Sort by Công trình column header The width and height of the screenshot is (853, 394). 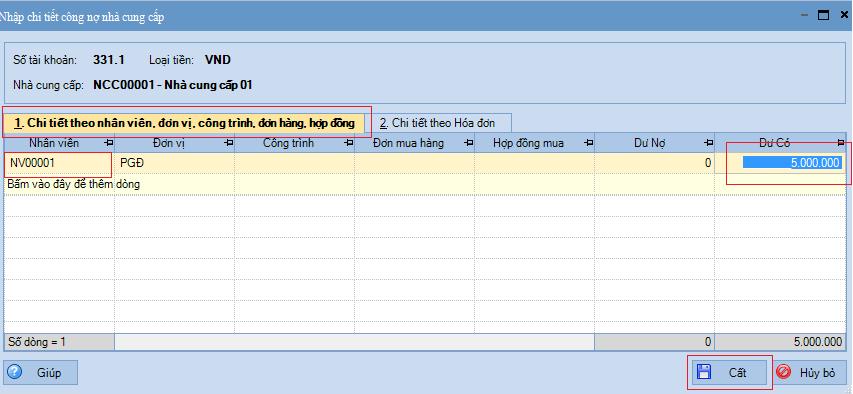pos(294,143)
